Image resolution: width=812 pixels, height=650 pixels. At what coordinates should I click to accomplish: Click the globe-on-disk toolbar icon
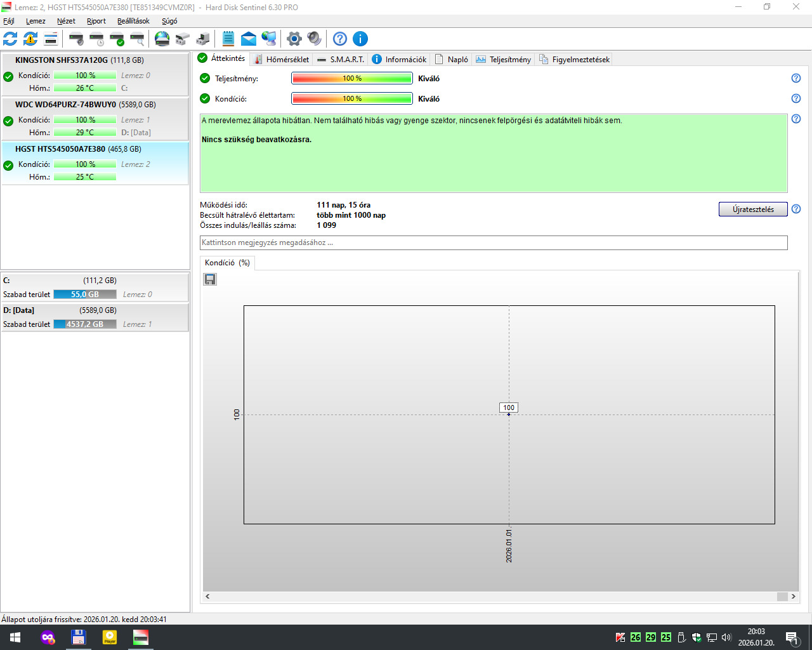coord(162,39)
